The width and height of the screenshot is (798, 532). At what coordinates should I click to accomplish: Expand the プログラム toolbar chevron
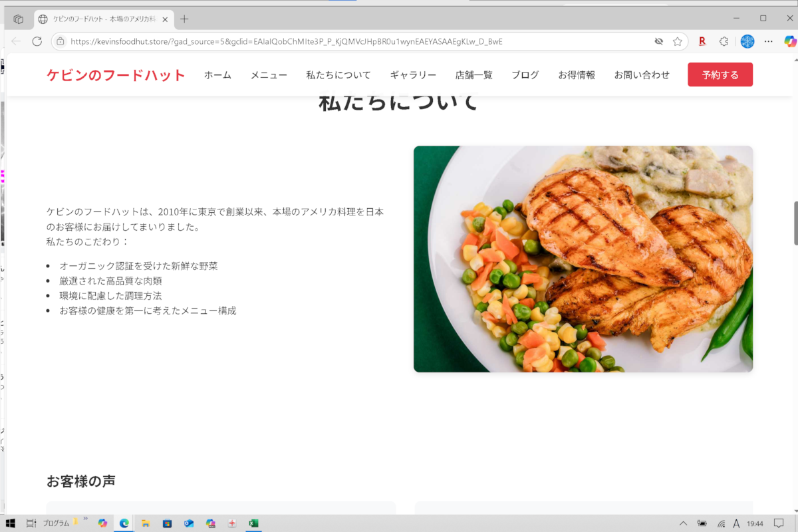click(x=85, y=519)
